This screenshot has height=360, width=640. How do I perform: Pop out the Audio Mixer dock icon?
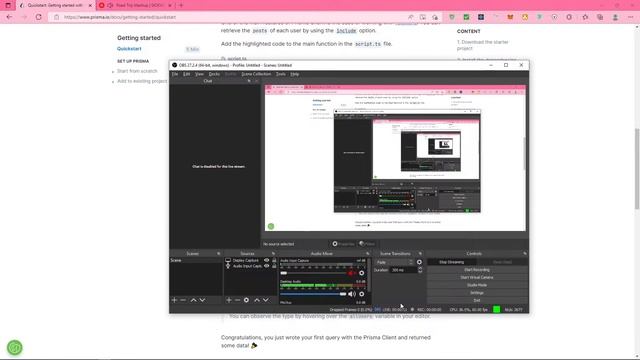(368, 253)
